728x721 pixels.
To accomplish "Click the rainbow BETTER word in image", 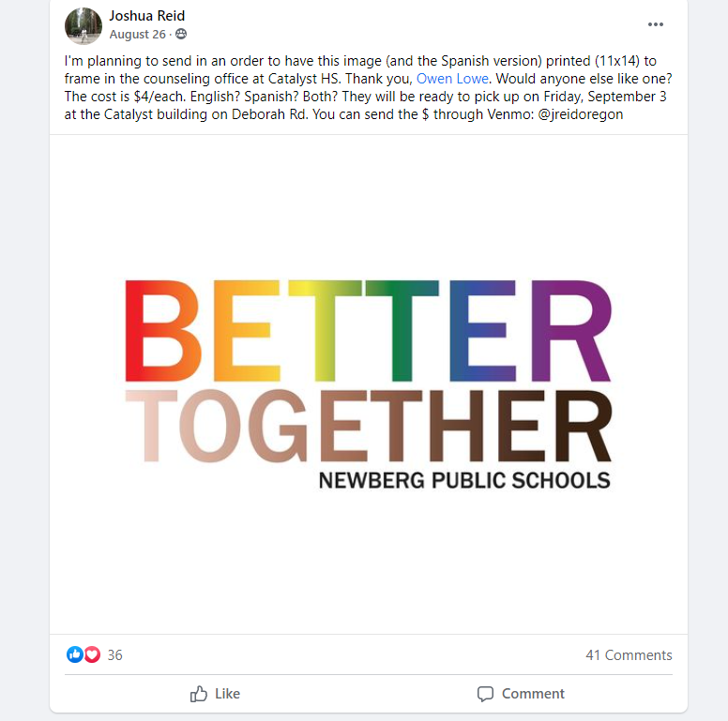I will (369, 331).
